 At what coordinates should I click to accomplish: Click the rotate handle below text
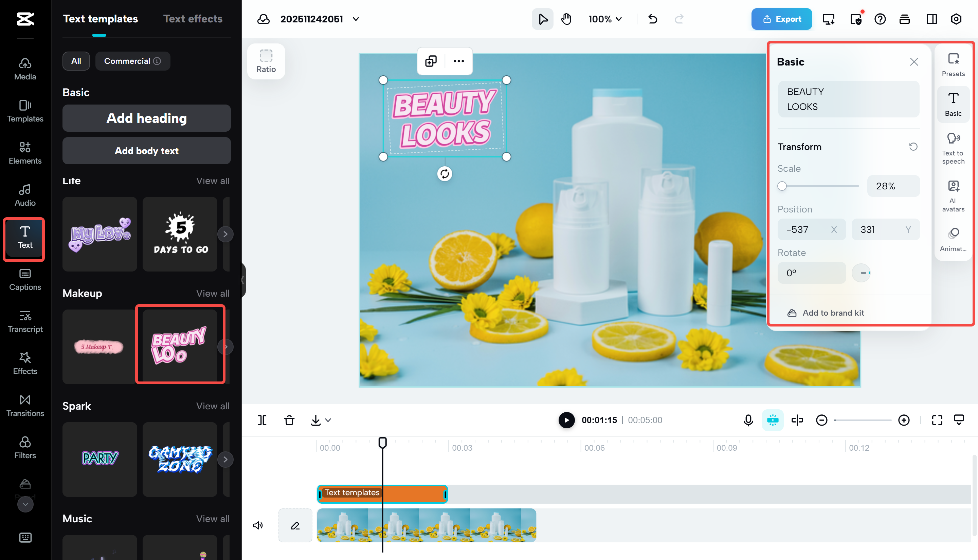pos(445,174)
